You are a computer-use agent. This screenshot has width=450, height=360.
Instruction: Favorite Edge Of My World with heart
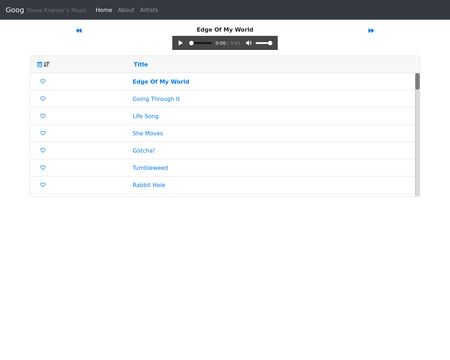43,81
